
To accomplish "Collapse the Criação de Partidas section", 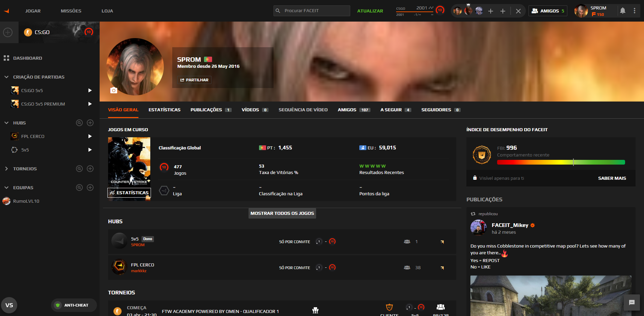I will (x=6, y=77).
